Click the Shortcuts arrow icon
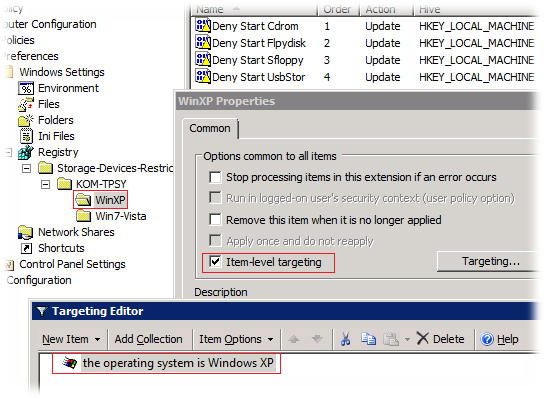 (26, 248)
